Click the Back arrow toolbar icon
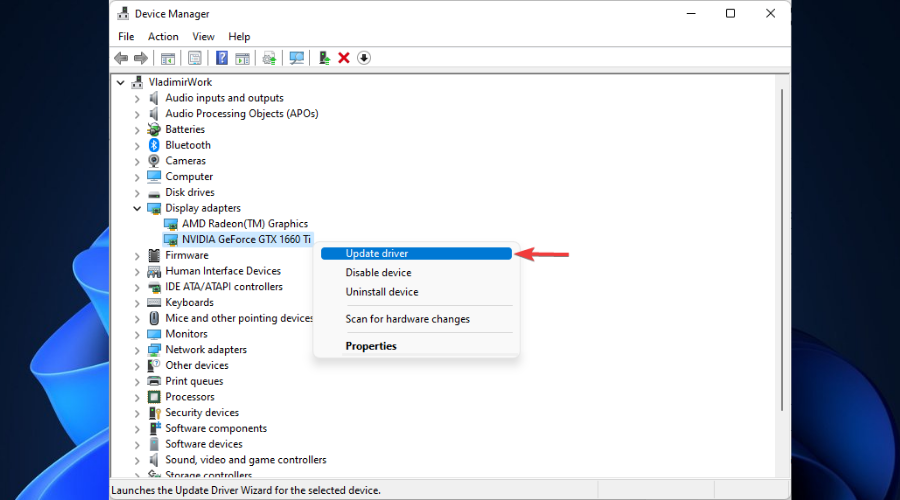Viewport: 900px width, 500px height. (x=121, y=58)
